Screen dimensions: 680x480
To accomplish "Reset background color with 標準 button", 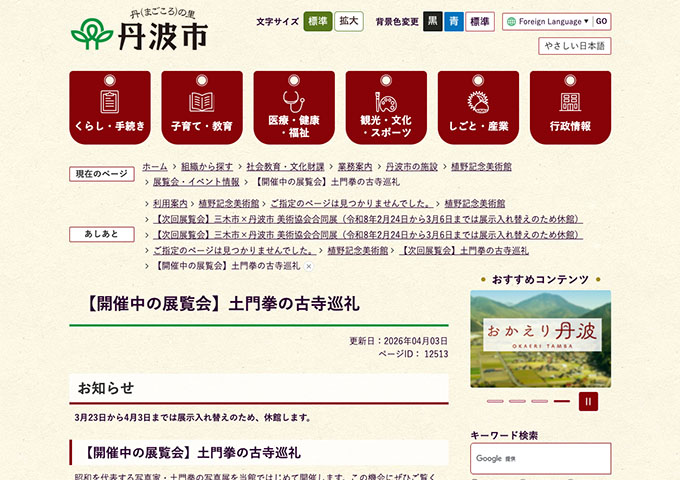I will [480, 21].
